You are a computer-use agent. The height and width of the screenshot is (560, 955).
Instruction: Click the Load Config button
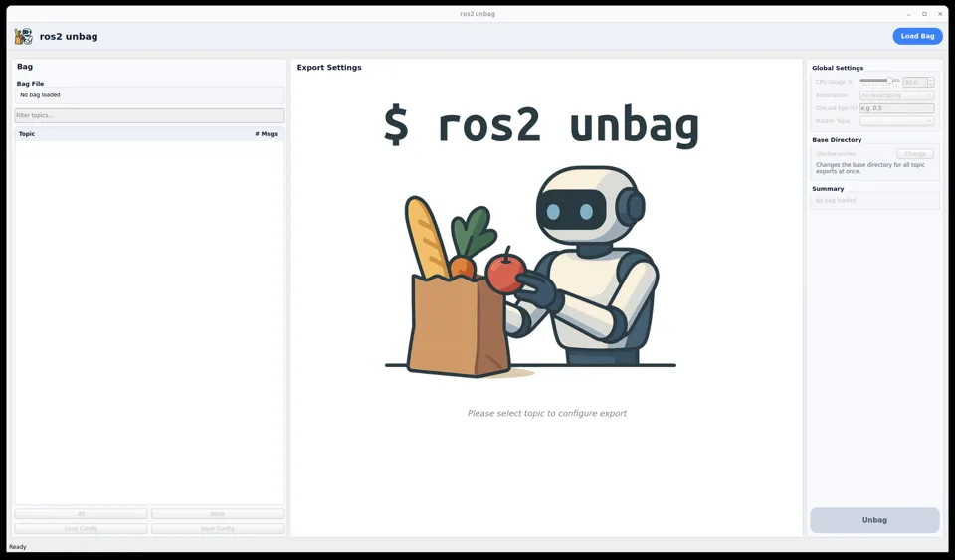click(81, 528)
